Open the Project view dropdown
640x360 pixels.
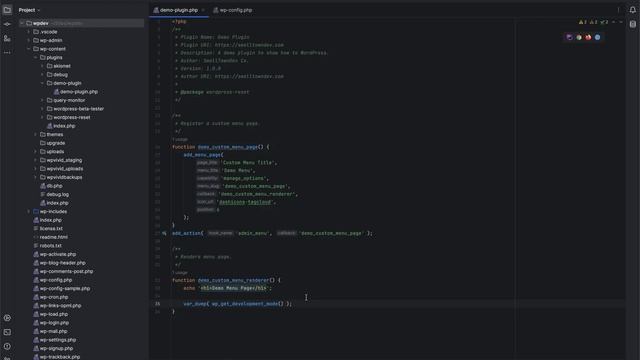[x=29, y=10]
